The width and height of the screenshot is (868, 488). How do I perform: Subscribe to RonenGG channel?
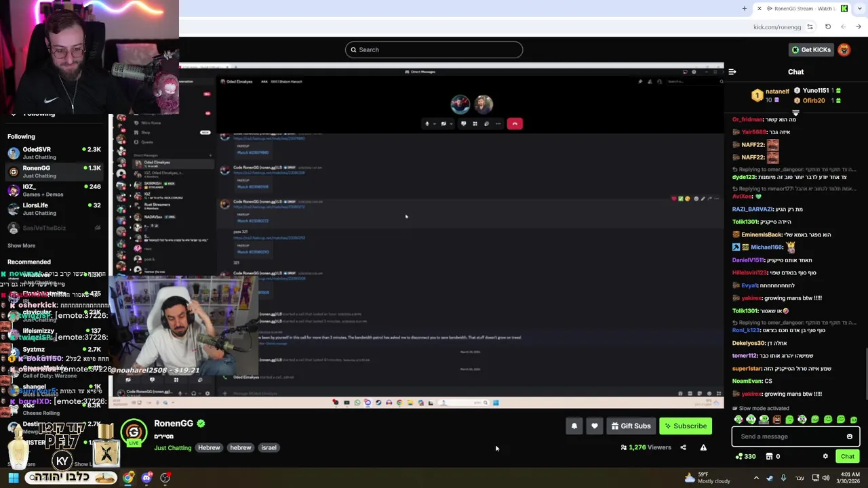click(686, 426)
